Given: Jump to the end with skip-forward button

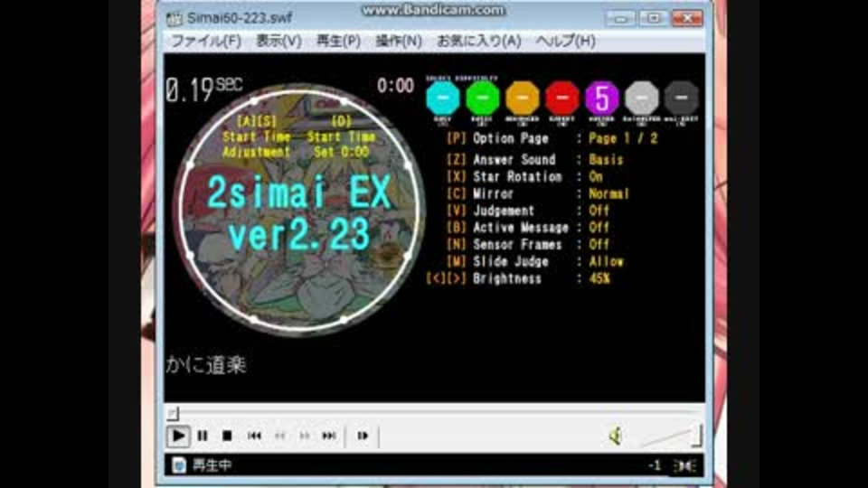Looking at the screenshot, I should pos(329,436).
